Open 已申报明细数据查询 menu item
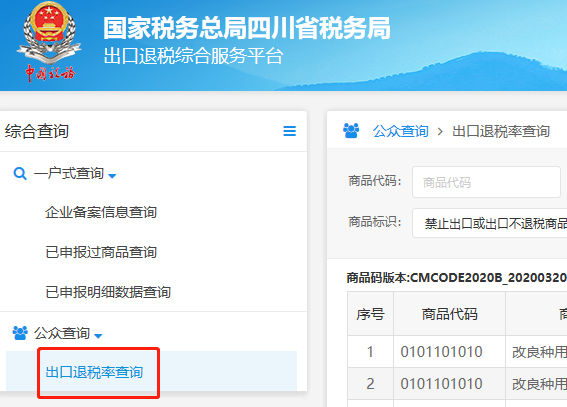 point(108,292)
